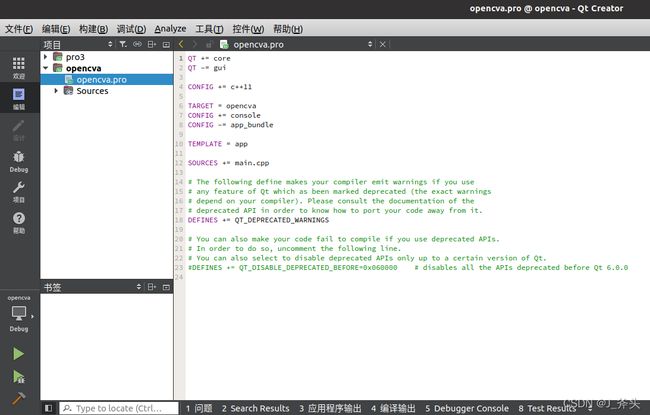Open the Welcome (欢迎) mode

[x=19, y=68]
